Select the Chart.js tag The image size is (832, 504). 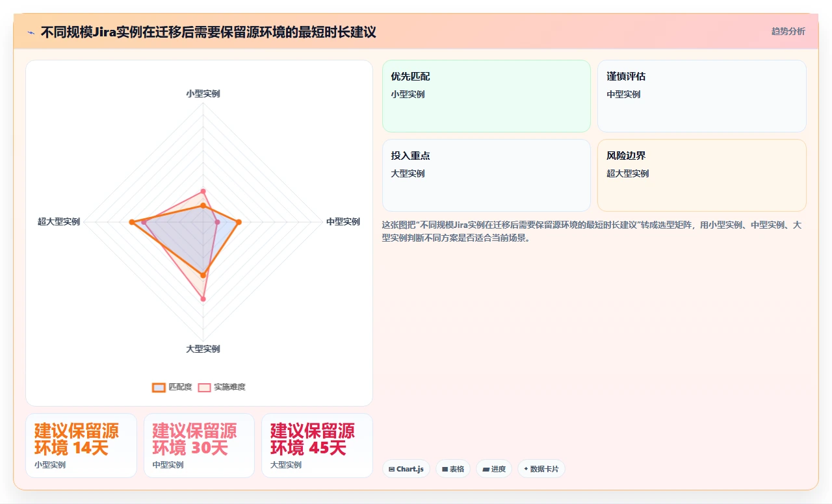(406, 469)
